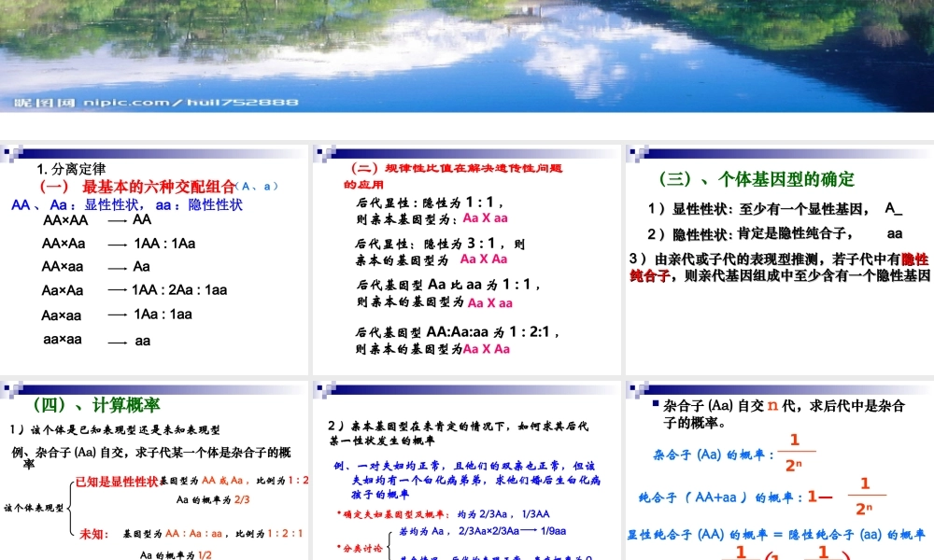Click the cross row AA×Aa → 1AA : 1Aa
Screen dimensions: 934x560
click(x=119, y=244)
